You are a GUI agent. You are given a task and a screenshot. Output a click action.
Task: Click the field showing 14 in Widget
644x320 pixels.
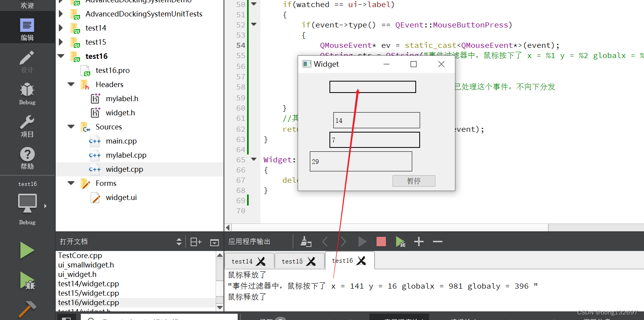pyautogui.click(x=377, y=120)
